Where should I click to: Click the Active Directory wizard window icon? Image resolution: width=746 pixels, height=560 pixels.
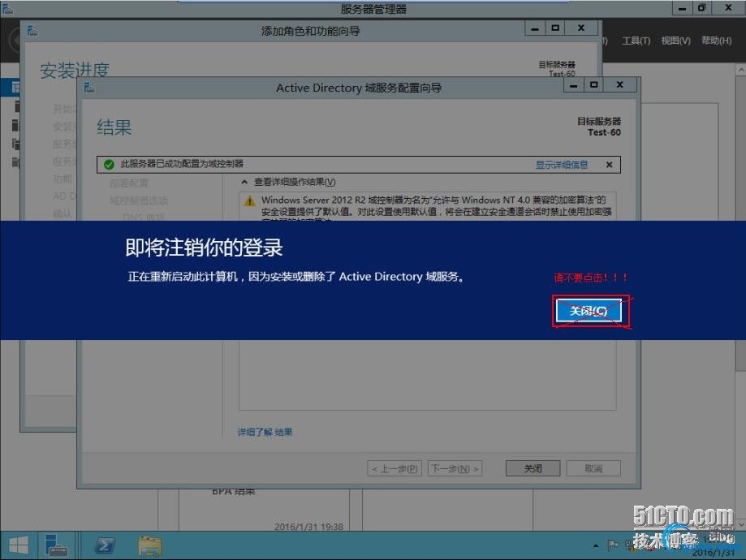(89, 87)
